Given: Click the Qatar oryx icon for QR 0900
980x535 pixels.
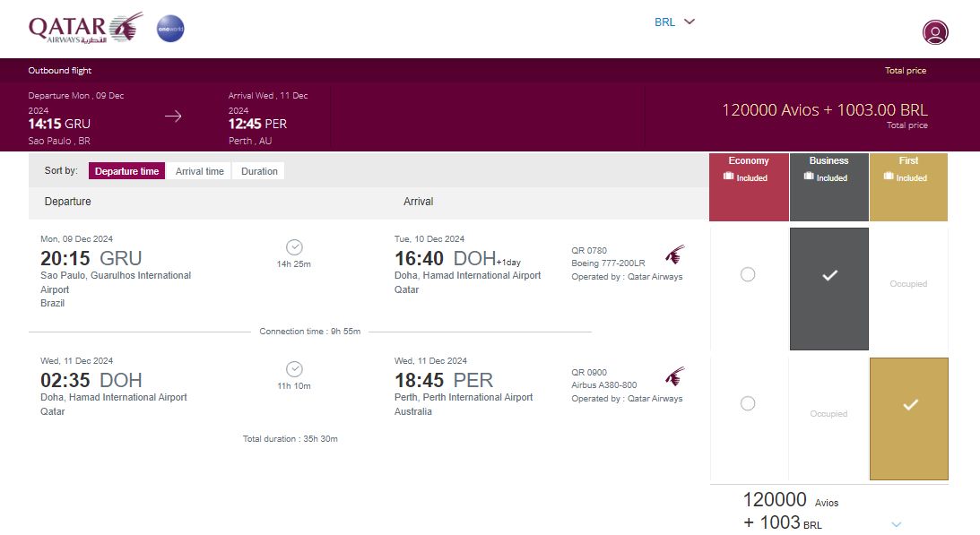Looking at the screenshot, I should coord(675,377).
